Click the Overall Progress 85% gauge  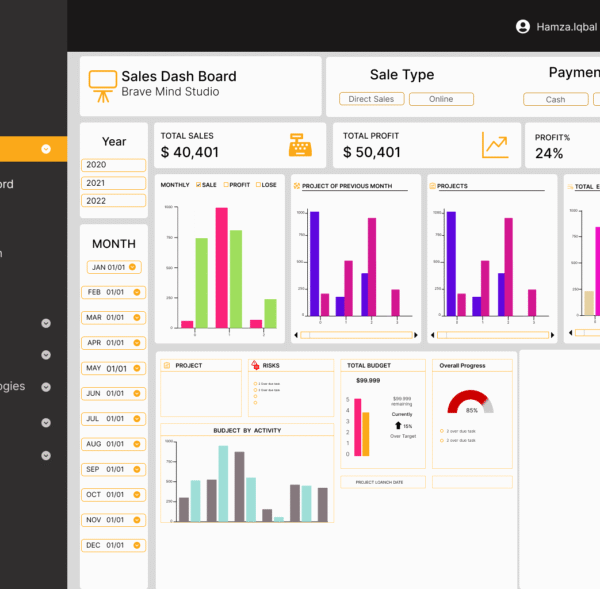[471, 402]
